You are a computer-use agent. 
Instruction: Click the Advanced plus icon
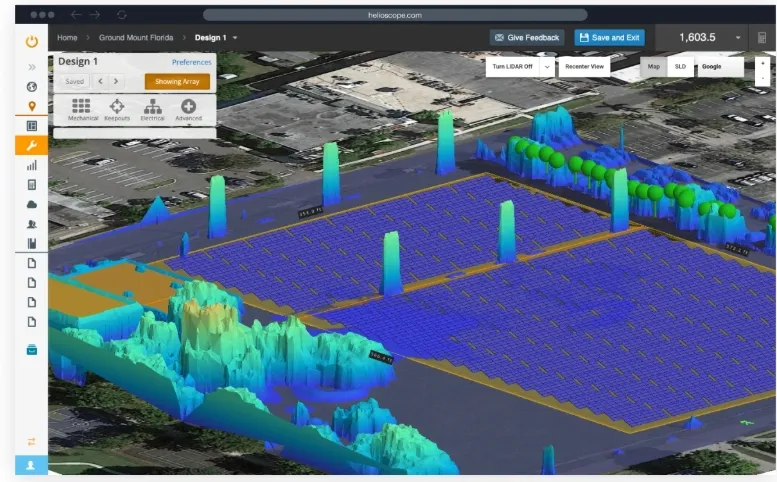tap(188, 107)
